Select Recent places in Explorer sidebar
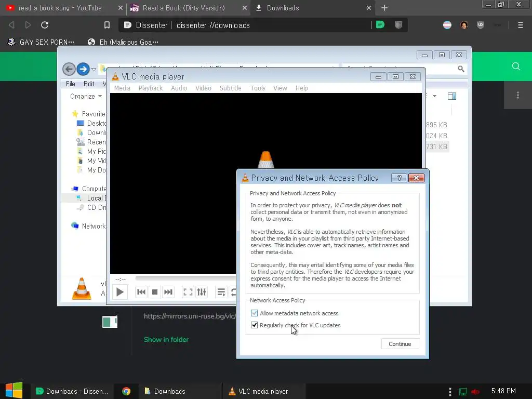Screen dimensions: 532x399 click(91, 142)
